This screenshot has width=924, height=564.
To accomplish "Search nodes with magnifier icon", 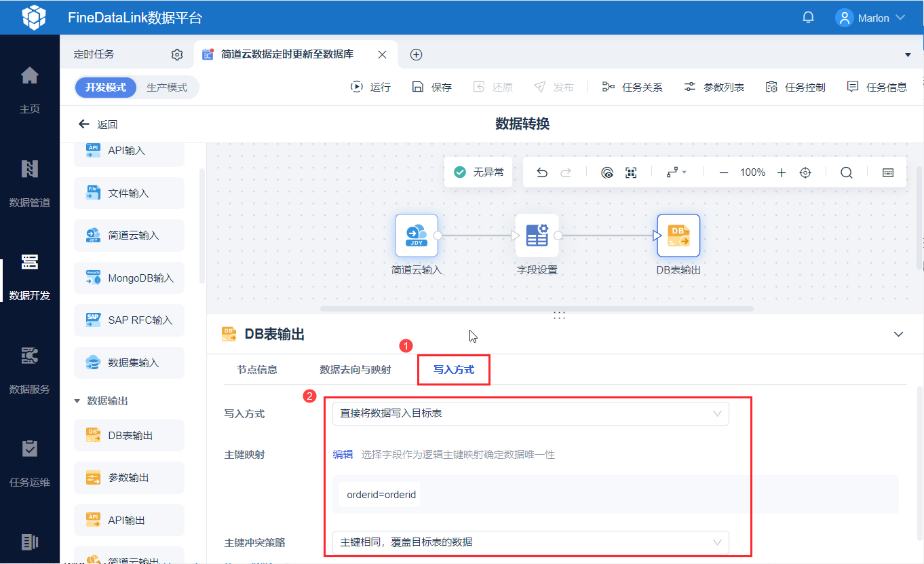I will click(x=847, y=172).
